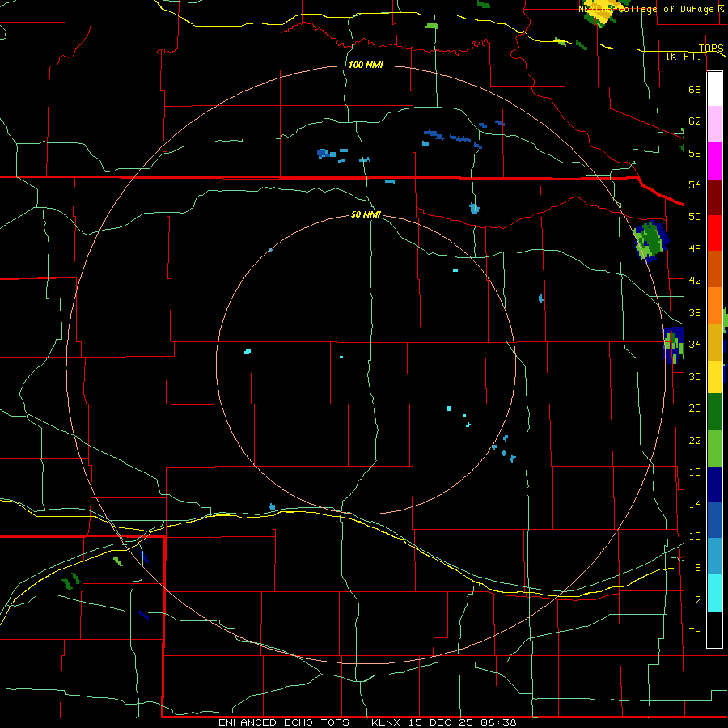
Task: Click the 'TH' threshold label
Action: pyautogui.click(x=695, y=632)
